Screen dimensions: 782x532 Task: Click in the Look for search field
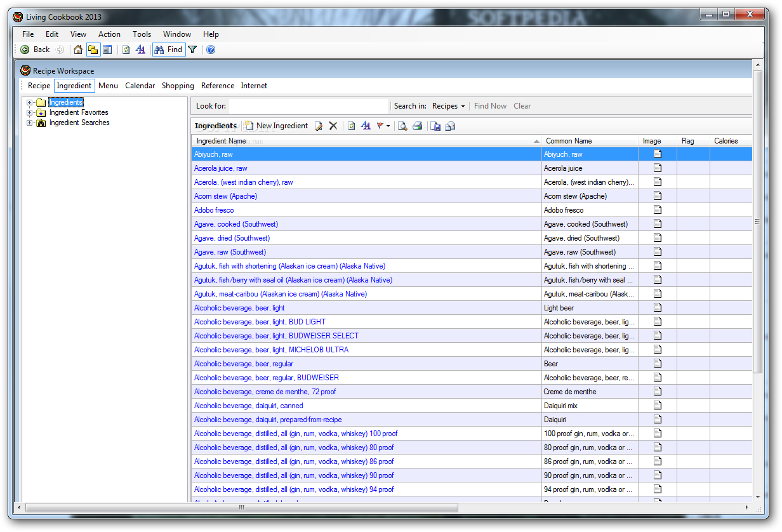pos(308,106)
